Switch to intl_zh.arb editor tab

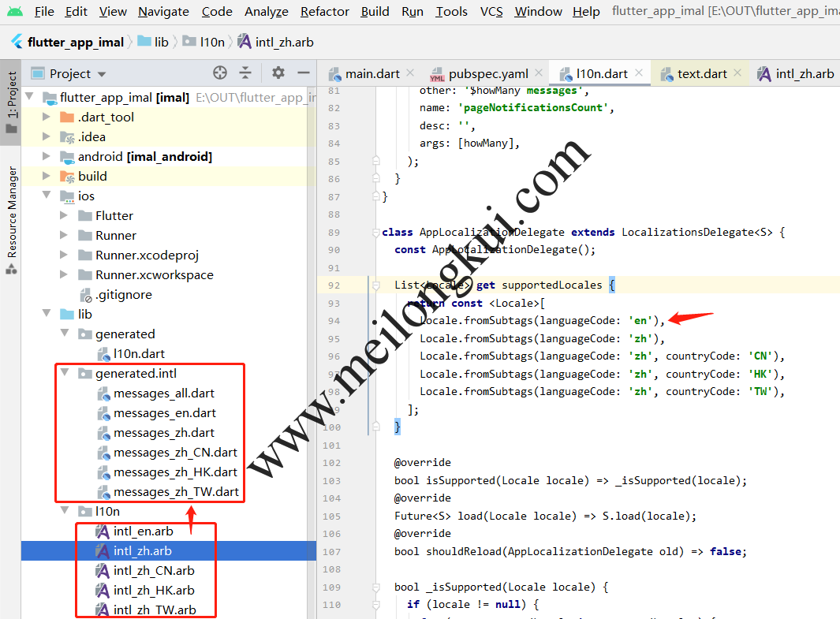point(796,73)
